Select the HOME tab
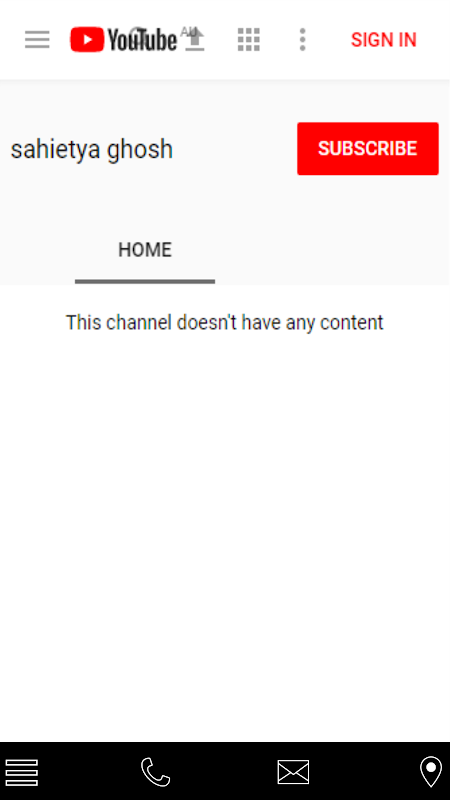Viewport: 450px width, 800px height. 145,250
